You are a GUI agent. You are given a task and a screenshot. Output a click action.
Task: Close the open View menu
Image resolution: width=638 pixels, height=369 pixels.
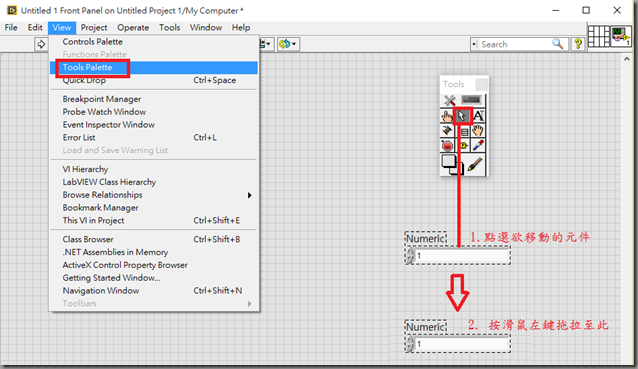pyautogui.click(x=61, y=28)
